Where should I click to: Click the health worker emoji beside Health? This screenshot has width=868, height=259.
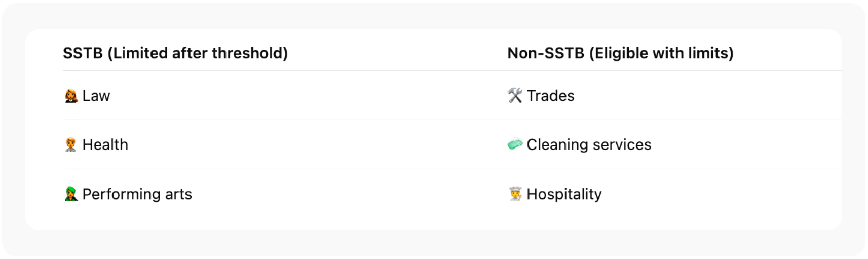tap(71, 145)
